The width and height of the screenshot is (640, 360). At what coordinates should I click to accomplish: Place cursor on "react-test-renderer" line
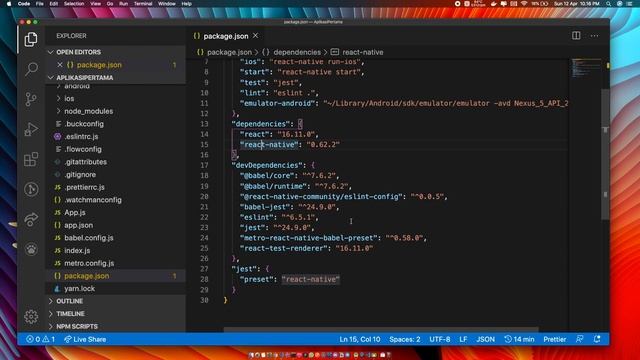click(x=307, y=248)
